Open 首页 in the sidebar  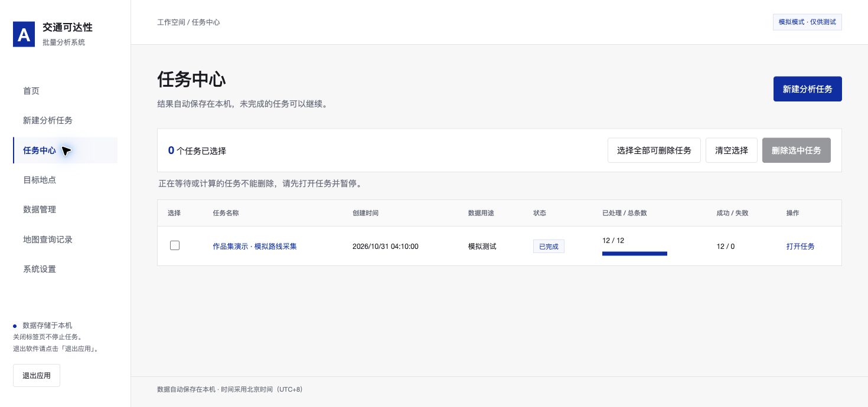pyautogui.click(x=65, y=91)
